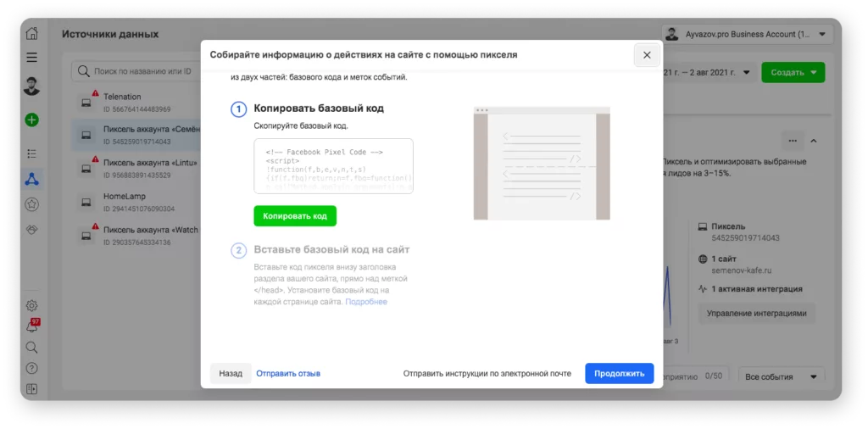Image resolution: width=868 pixels, height=429 pixels.
Task: Click the HomeLamp laptop icon
Action: pyautogui.click(x=86, y=202)
